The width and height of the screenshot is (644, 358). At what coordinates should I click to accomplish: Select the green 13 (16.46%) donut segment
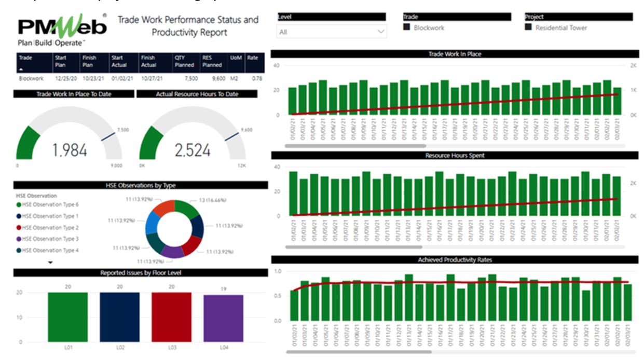187,208
